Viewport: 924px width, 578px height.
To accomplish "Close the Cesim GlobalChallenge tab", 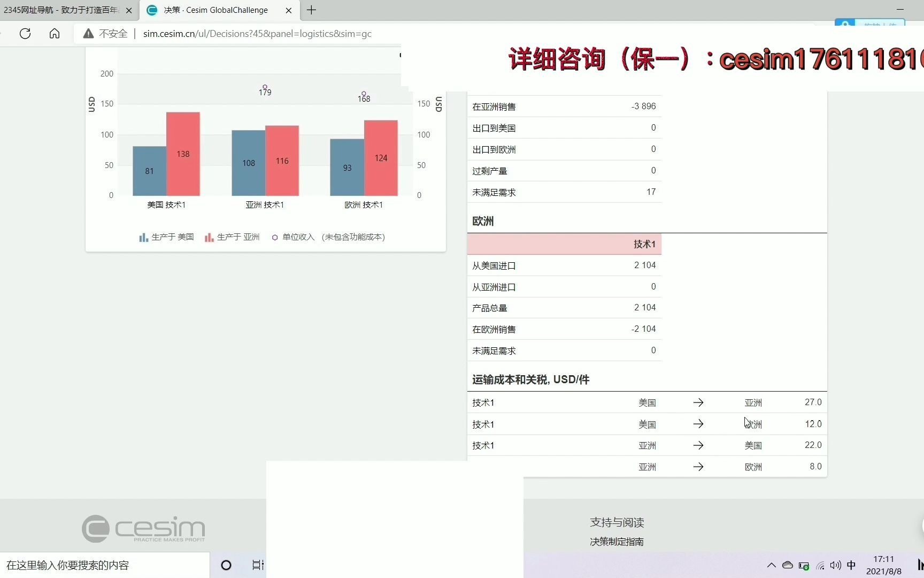I will (x=289, y=10).
